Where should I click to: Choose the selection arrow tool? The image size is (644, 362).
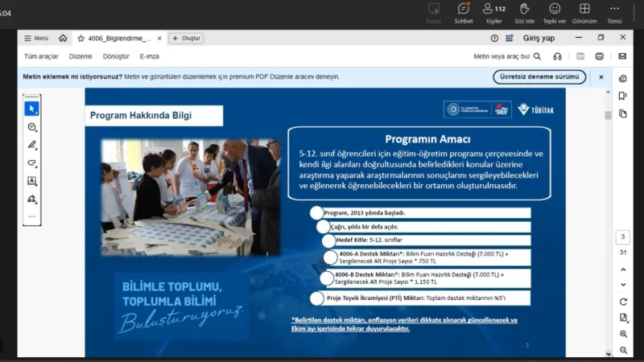(x=31, y=109)
